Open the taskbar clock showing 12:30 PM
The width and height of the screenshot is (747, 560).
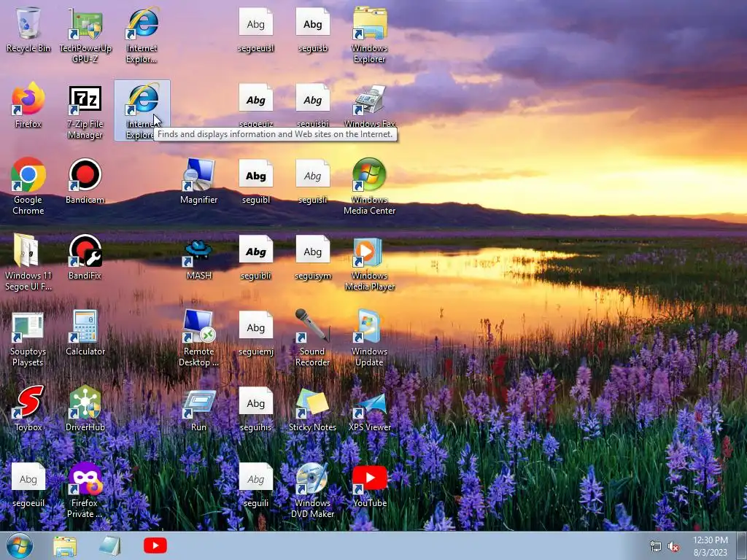click(711, 546)
